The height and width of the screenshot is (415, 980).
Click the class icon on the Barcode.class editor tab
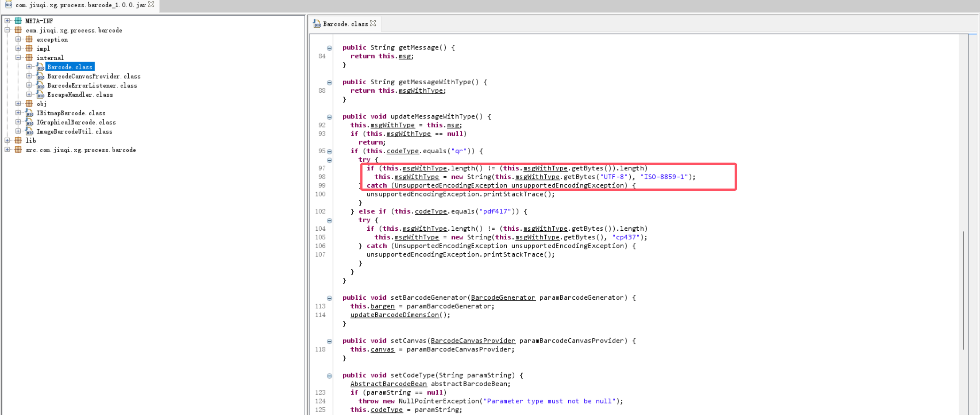click(317, 24)
